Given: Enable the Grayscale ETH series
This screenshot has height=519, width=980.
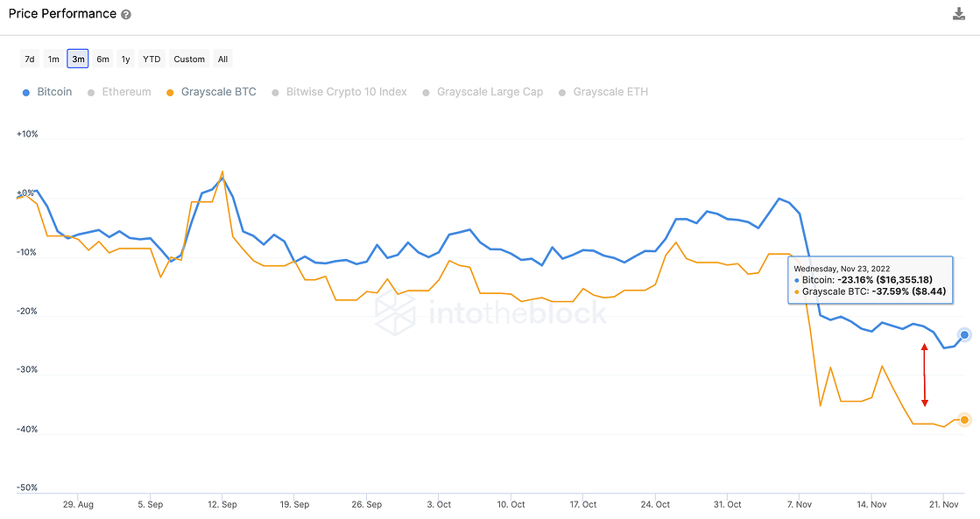Looking at the screenshot, I should (x=603, y=92).
